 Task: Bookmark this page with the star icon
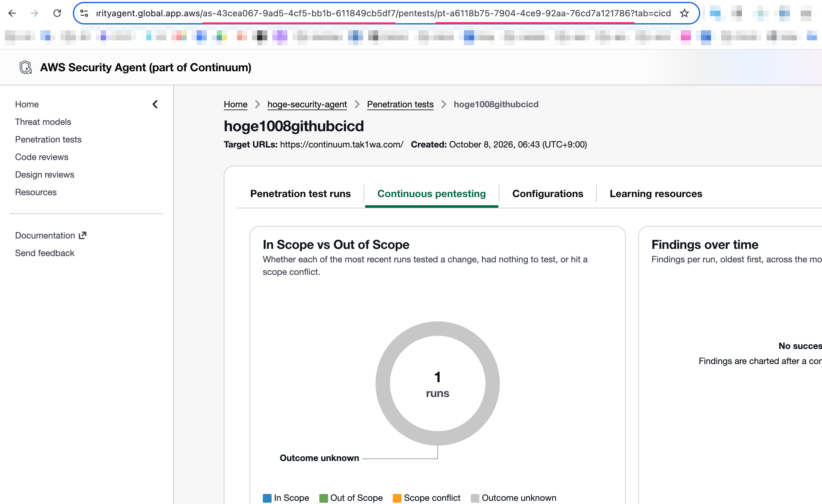(x=684, y=13)
